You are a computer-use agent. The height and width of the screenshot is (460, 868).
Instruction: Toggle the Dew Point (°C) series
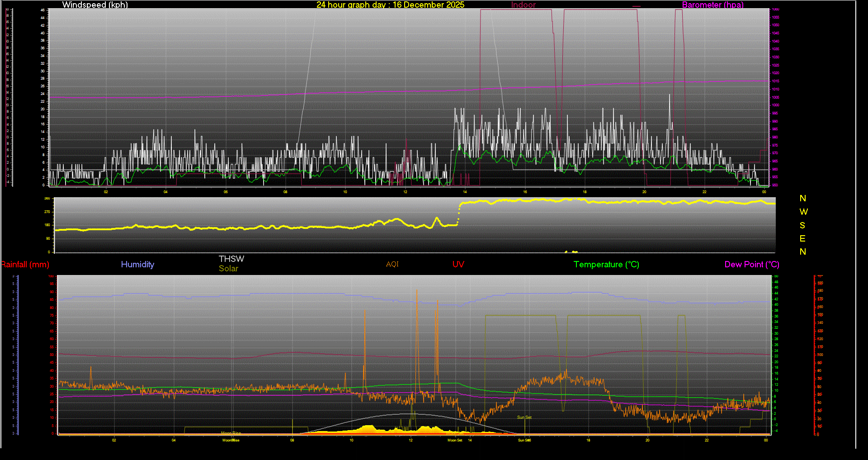(751, 265)
